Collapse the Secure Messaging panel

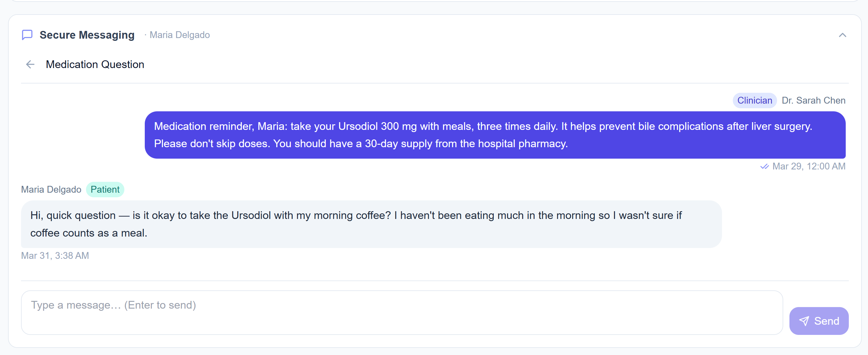(x=842, y=35)
